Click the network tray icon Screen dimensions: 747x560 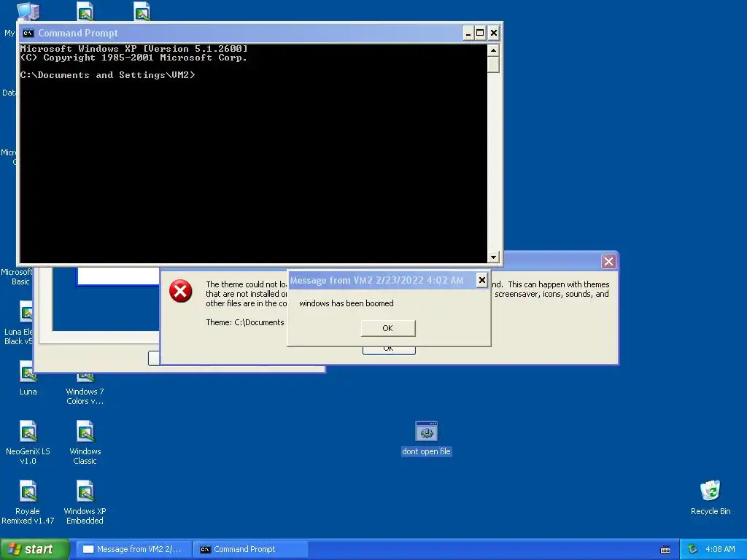(x=692, y=549)
